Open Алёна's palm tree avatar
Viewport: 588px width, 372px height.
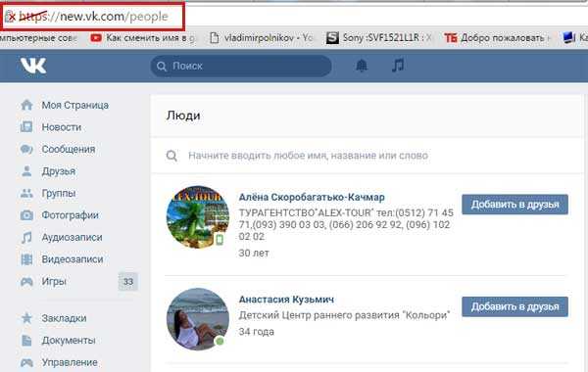pyautogui.click(x=198, y=217)
